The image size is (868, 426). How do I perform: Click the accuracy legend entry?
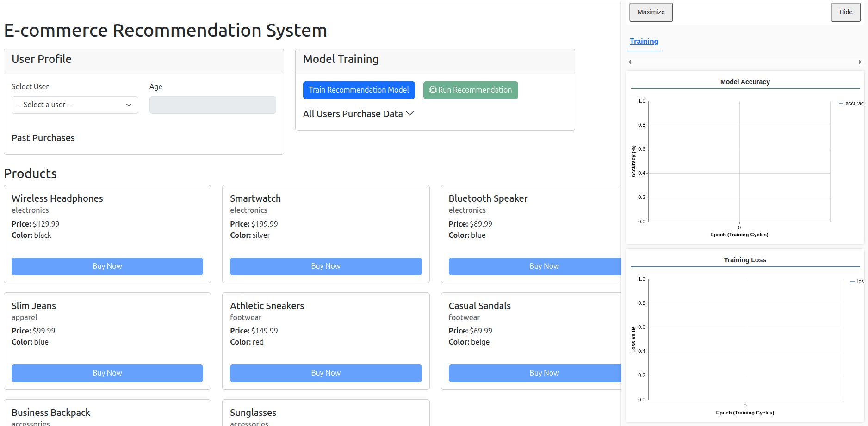point(852,103)
